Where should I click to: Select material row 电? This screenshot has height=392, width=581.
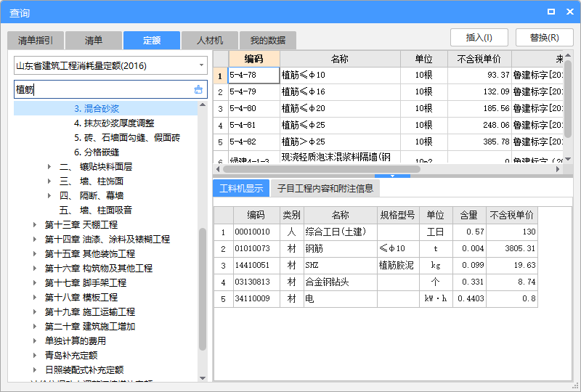pyautogui.click(x=375, y=298)
